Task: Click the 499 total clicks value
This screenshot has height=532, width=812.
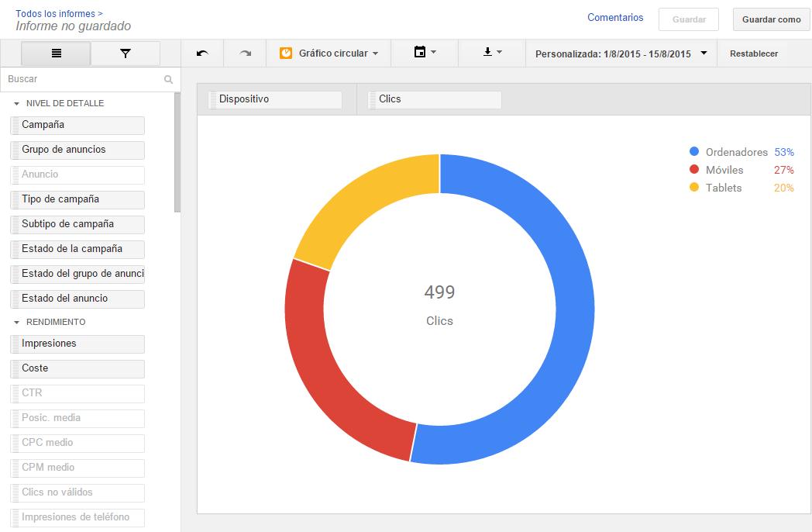Action: point(439,292)
